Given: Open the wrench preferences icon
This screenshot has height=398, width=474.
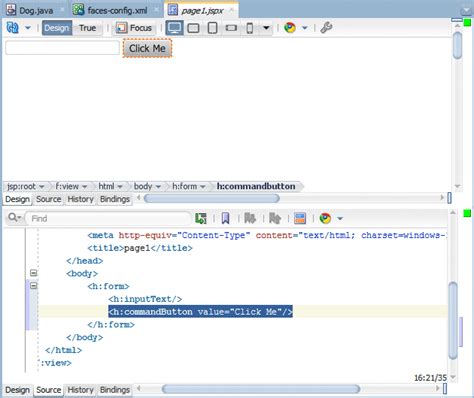Looking at the screenshot, I should point(326,28).
